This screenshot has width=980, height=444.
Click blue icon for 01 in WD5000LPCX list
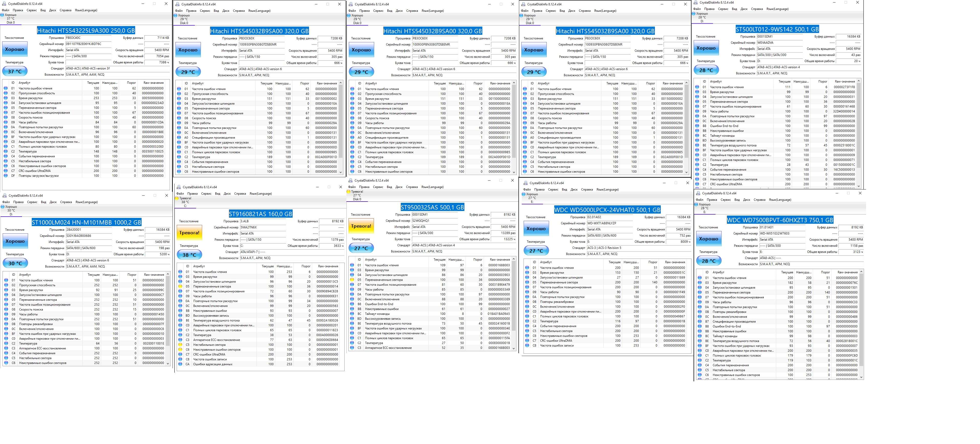coord(527,268)
